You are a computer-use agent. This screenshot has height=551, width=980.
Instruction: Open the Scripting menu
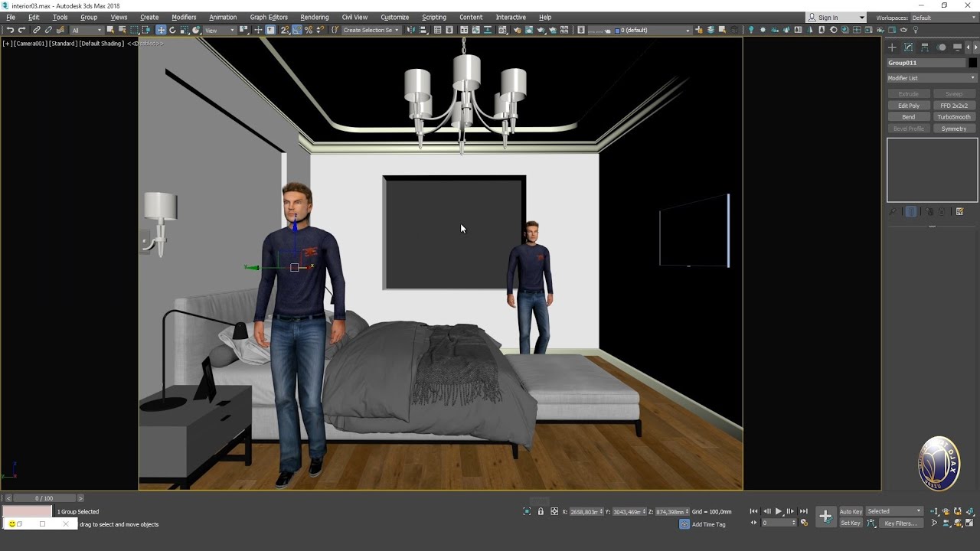click(434, 17)
